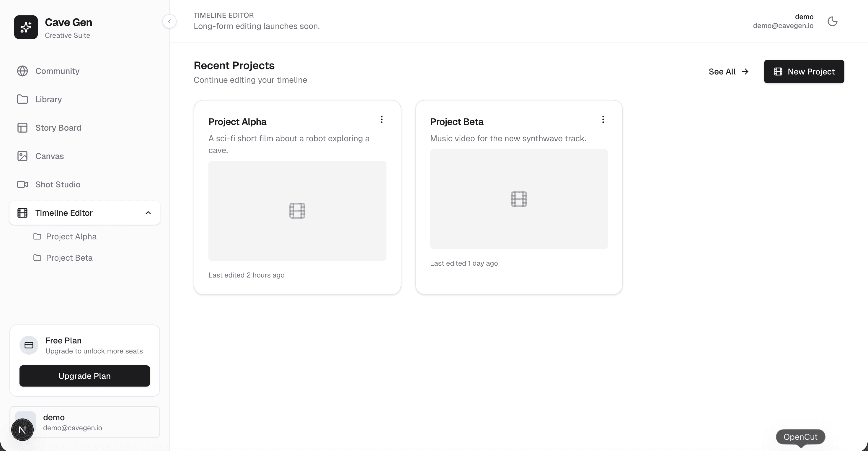868x451 pixels.
Task: Click the Cave Gen sparkle logo
Action: tap(26, 27)
